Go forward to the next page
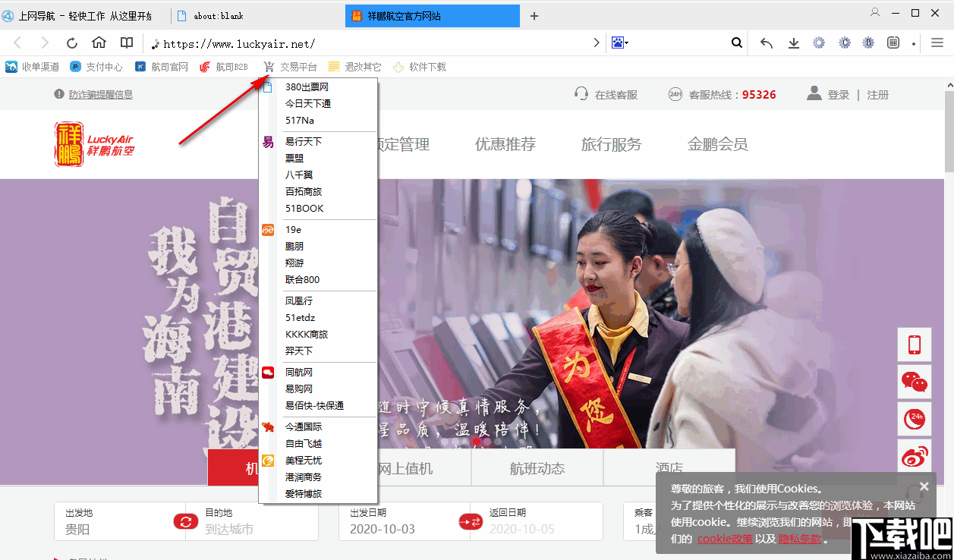The width and height of the screenshot is (954, 560). coord(45,43)
